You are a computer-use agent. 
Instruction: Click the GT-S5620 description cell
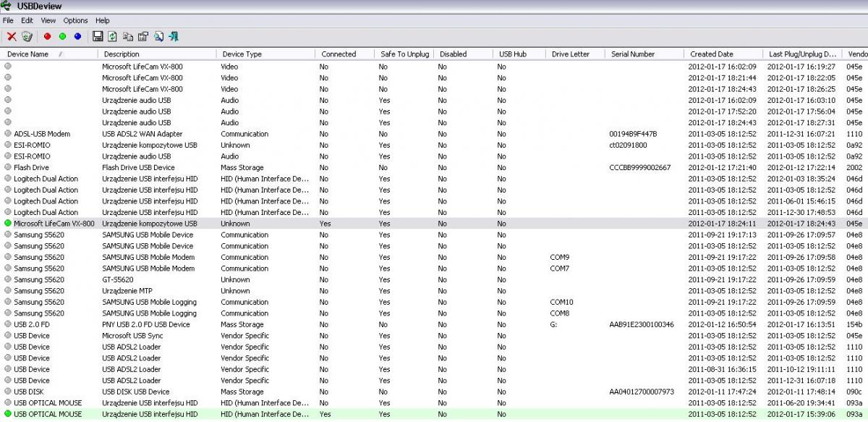coord(118,279)
